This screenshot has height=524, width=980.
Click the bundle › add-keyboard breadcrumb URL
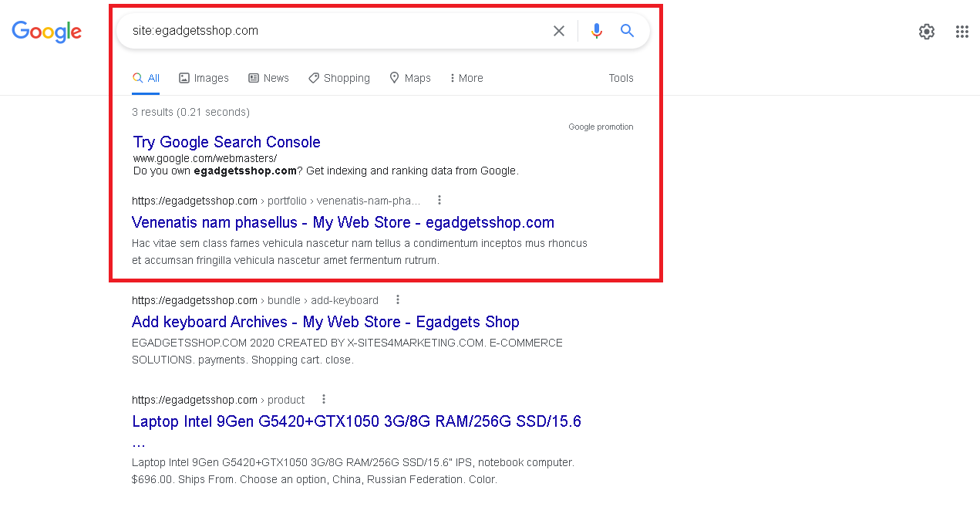coord(255,300)
